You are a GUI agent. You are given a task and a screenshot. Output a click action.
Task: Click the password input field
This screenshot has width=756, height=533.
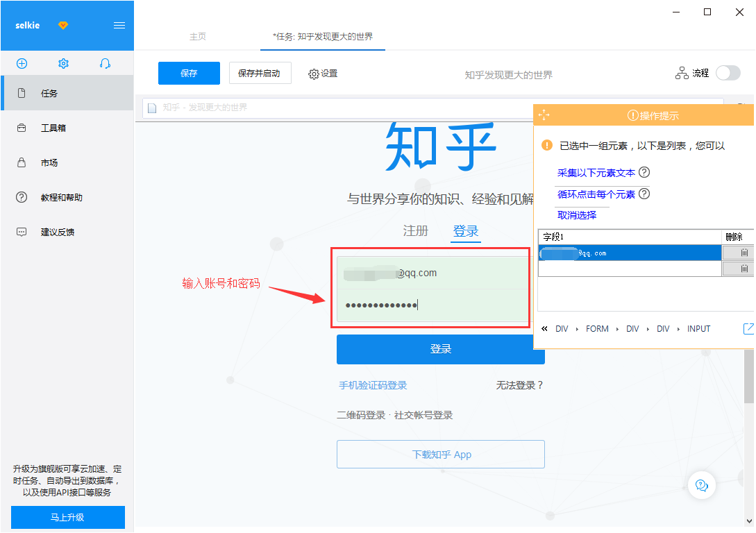(x=432, y=305)
